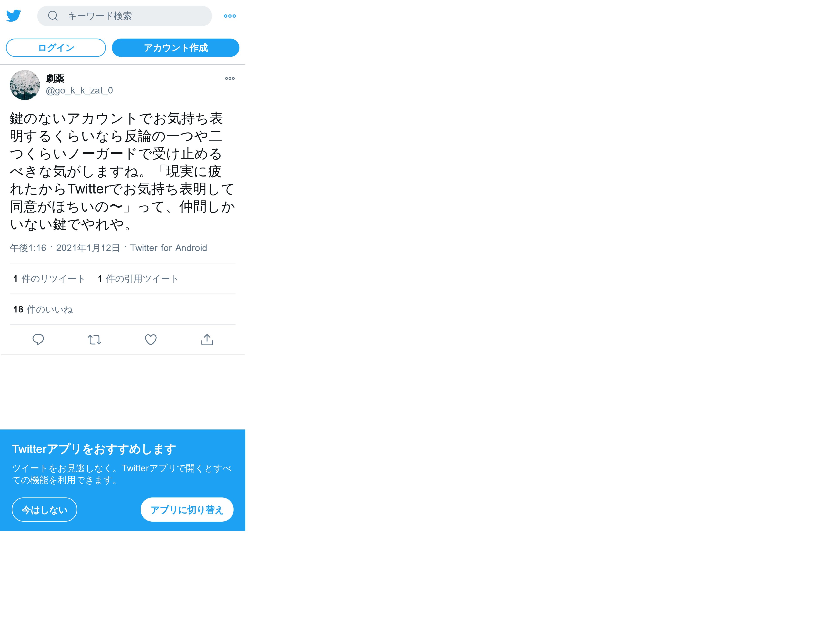Open the @go_k_k_zat_0 handle link
The image size is (840, 621).
tap(79, 91)
